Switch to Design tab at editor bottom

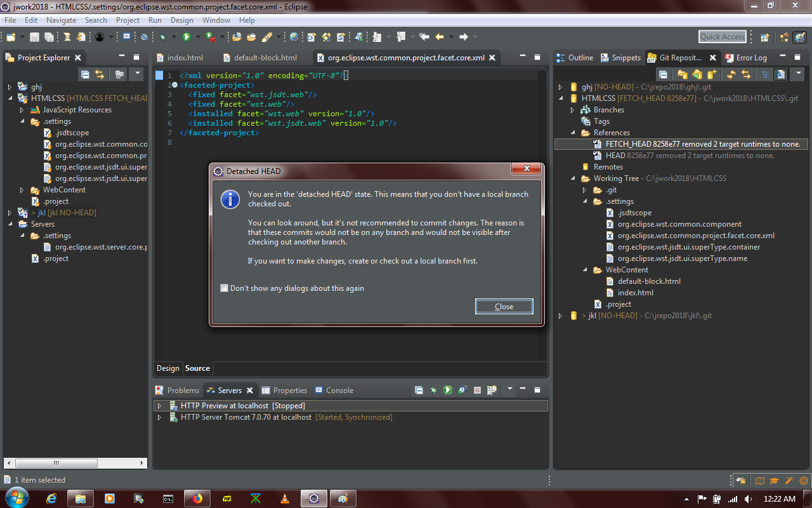[168, 368]
